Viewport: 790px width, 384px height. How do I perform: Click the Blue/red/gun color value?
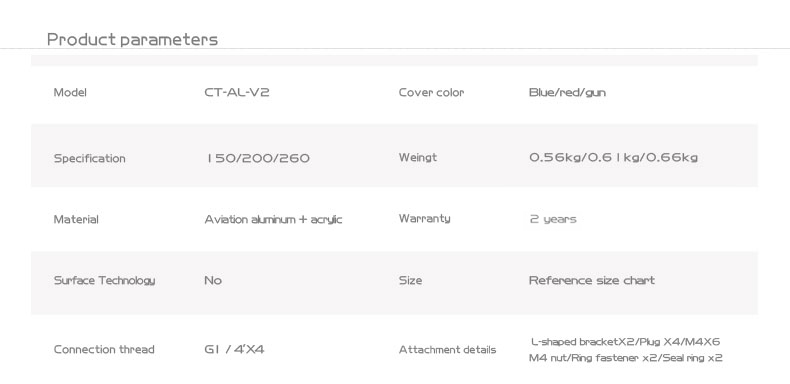(x=567, y=93)
